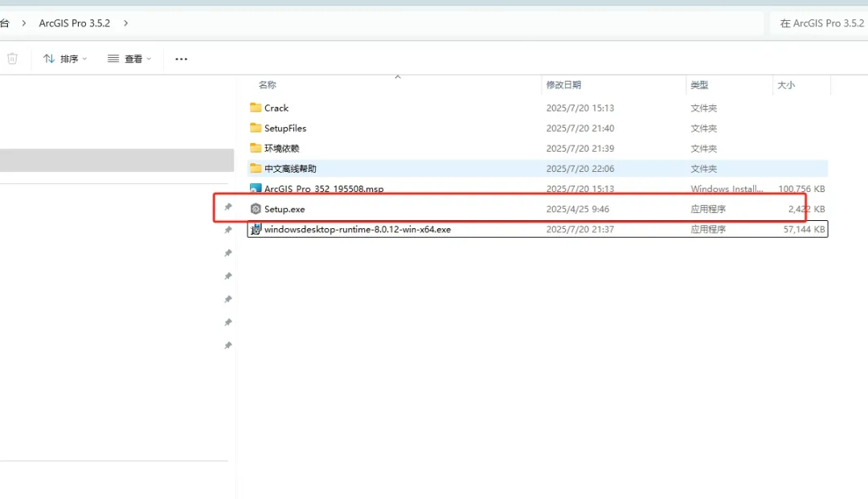
Task: Expand chevron after ArcGIS Pro 3.5.2 breadcrumb
Action: pyautogui.click(x=125, y=23)
